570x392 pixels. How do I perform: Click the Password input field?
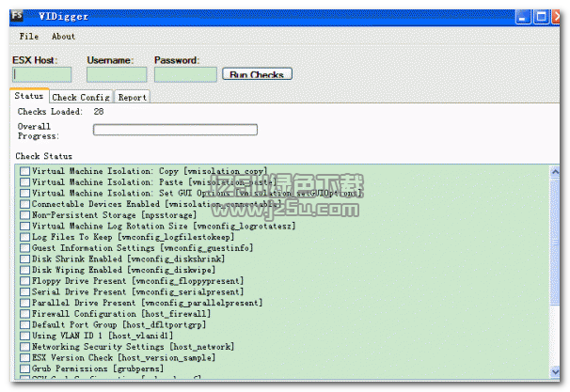click(185, 74)
